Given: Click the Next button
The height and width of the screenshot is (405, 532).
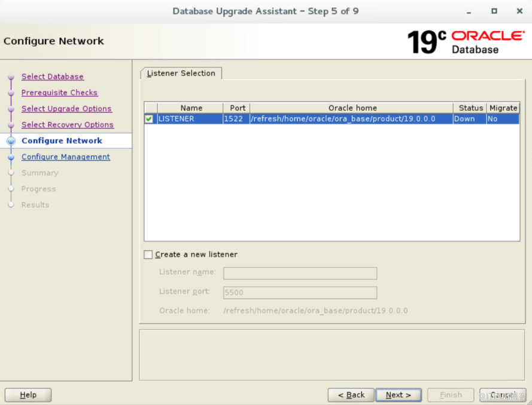Looking at the screenshot, I should click(x=399, y=395).
